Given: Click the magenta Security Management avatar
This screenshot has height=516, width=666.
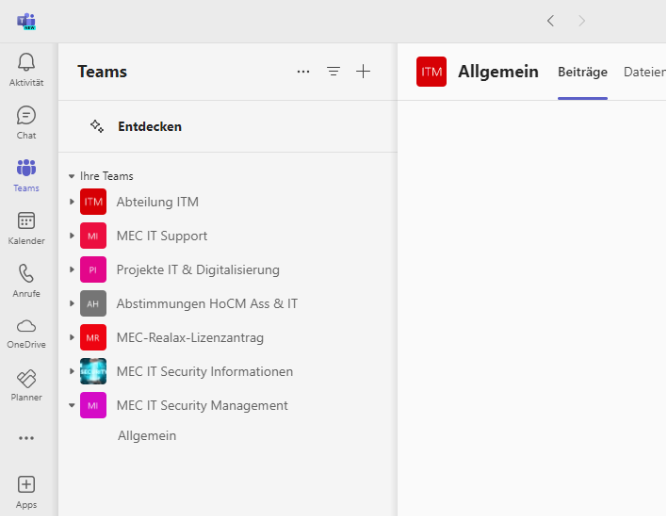Looking at the screenshot, I should pos(93,405).
